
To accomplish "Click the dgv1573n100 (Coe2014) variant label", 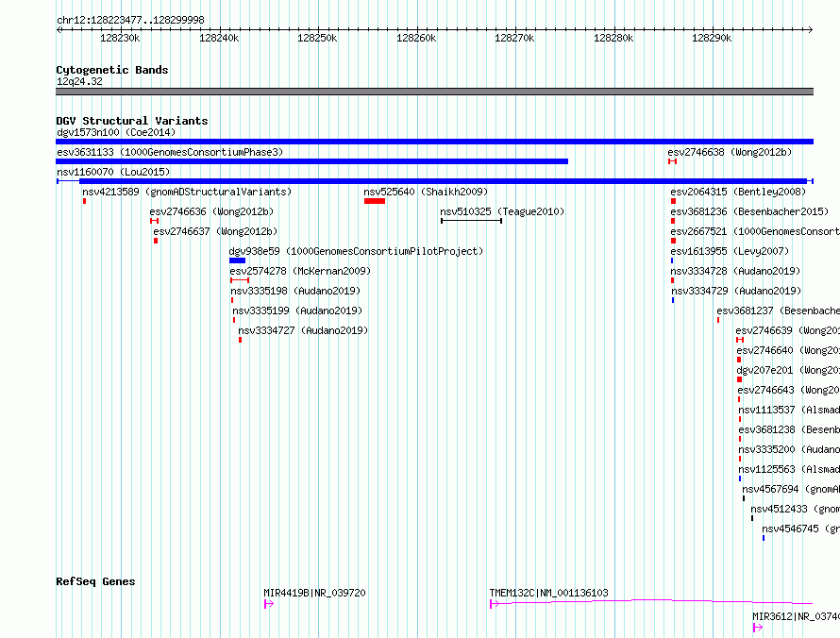I will pyautogui.click(x=116, y=132).
